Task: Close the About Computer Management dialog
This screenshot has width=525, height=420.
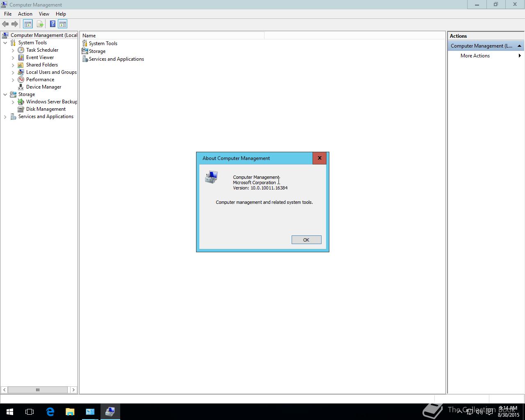Action: [320, 158]
